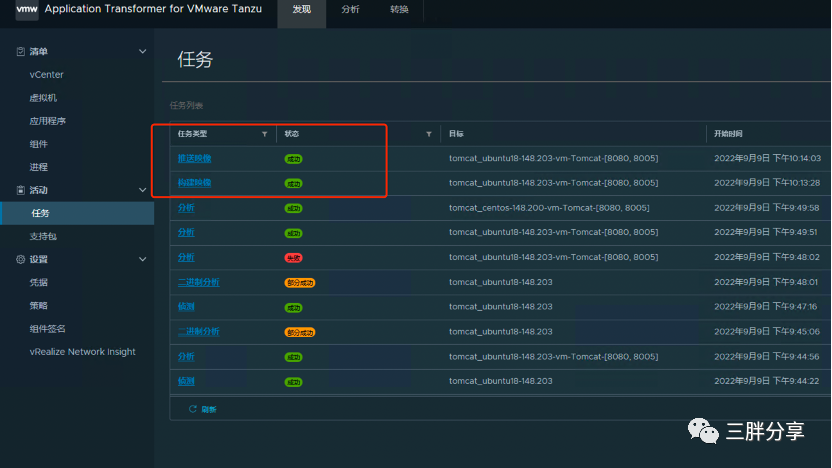Click 成功 badge in the tomcat_centos row
This screenshot has width=832, height=468.
click(x=293, y=209)
